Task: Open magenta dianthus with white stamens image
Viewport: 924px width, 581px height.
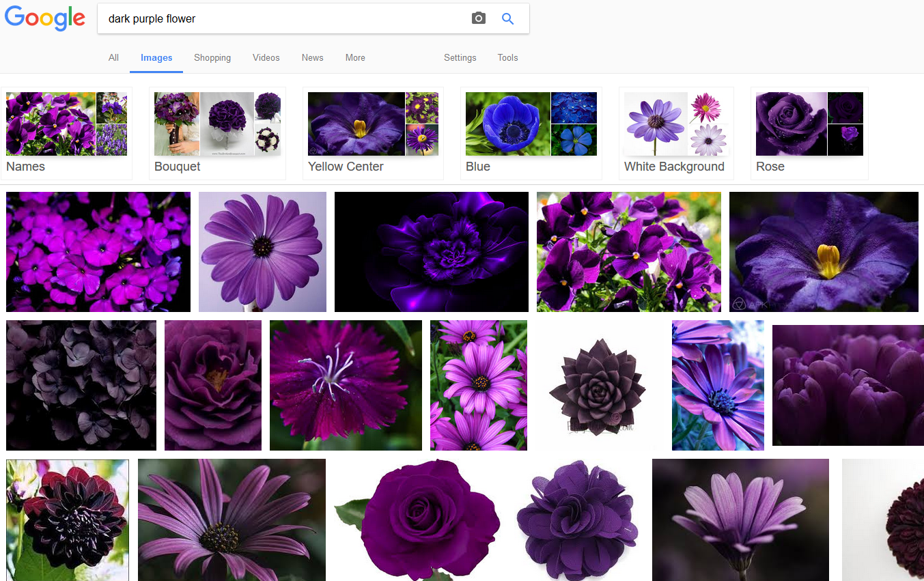Action: (x=346, y=385)
